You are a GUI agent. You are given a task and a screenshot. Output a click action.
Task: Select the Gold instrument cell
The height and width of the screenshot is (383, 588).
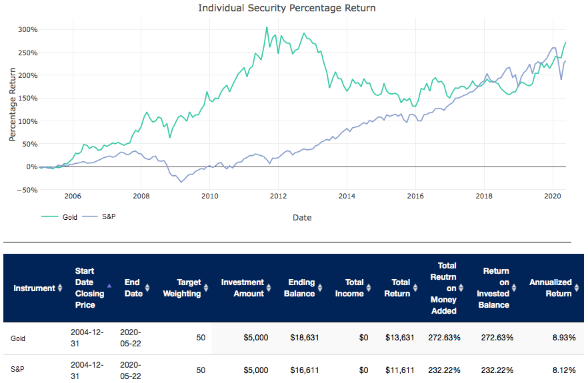click(x=18, y=338)
